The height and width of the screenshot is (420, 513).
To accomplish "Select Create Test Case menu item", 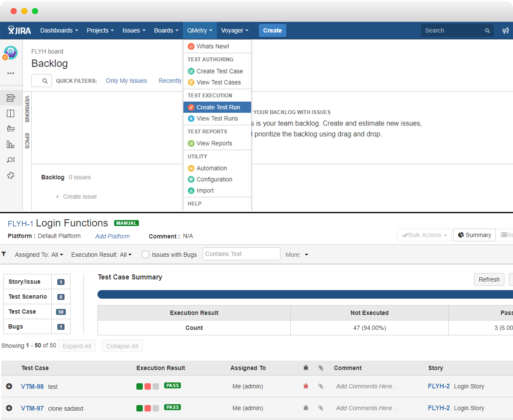I will point(217,71).
